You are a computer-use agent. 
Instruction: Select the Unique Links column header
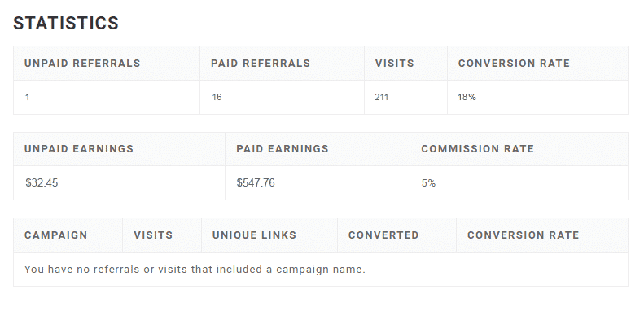point(254,235)
